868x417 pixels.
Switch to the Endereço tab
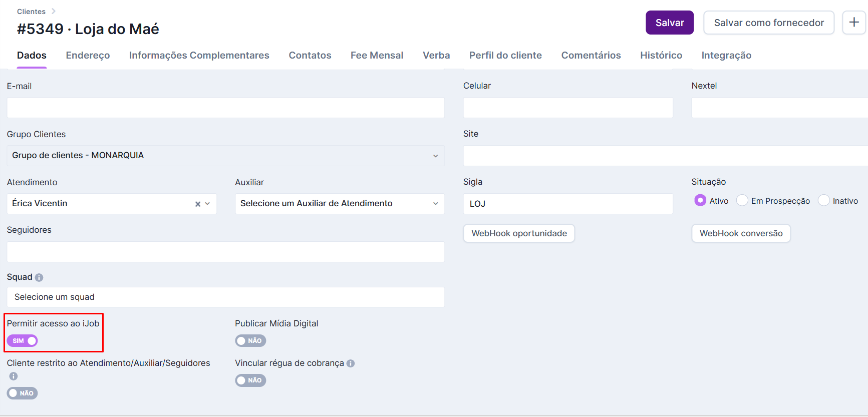88,56
